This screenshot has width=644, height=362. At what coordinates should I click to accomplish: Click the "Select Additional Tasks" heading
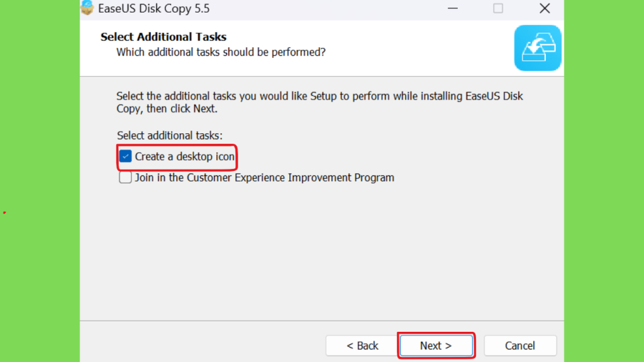coord(164,37)
